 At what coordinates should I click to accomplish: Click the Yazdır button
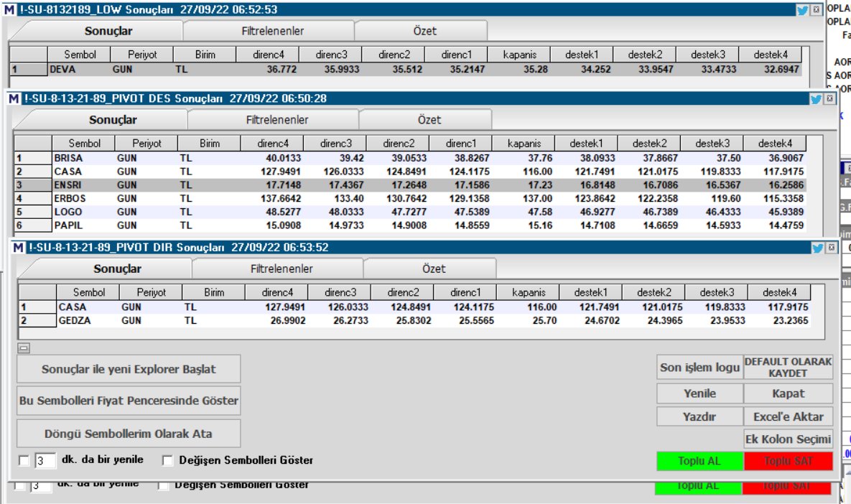tap(699, 416)
